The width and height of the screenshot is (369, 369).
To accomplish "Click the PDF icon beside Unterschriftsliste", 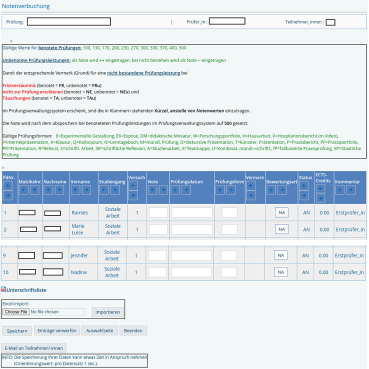I will [4, 289].
